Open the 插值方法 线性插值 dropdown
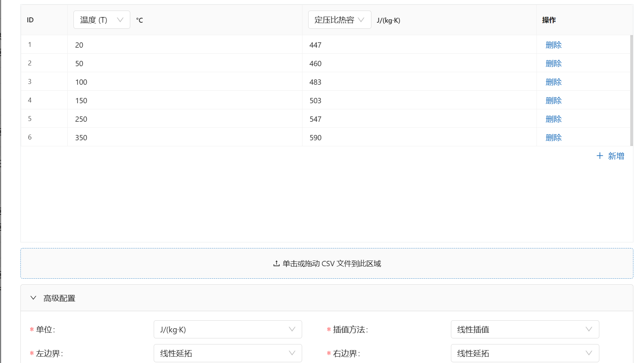This screenshot has height=363, width=644. point(525,329)
